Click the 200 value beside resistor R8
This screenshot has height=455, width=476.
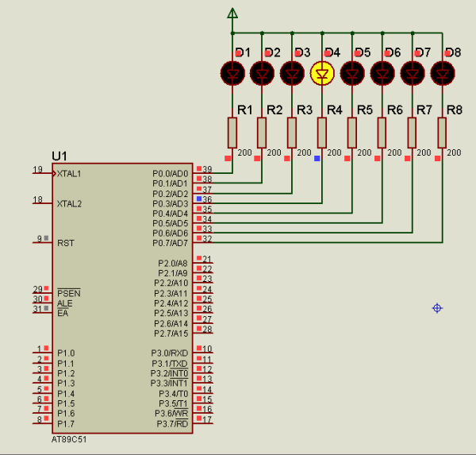(454, 152)
